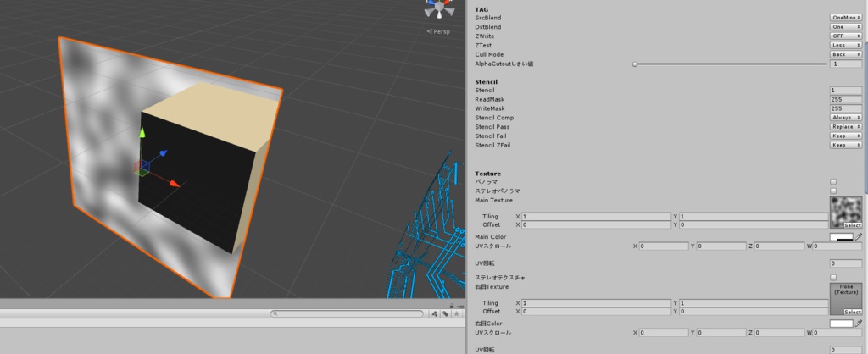Image resolution: width=868 pixels, height=354 pixels.
Task: Click Select on the Main Texture slot
Action: [853, 225]
